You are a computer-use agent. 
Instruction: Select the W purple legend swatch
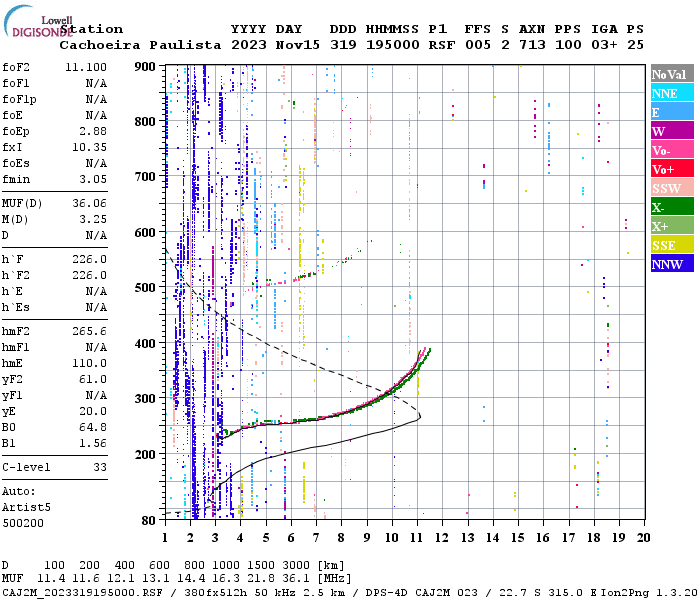(672, 131)
